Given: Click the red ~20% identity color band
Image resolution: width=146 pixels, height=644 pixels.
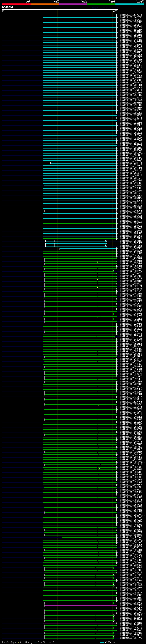Looking at the screenshot, I should (16, 4).
